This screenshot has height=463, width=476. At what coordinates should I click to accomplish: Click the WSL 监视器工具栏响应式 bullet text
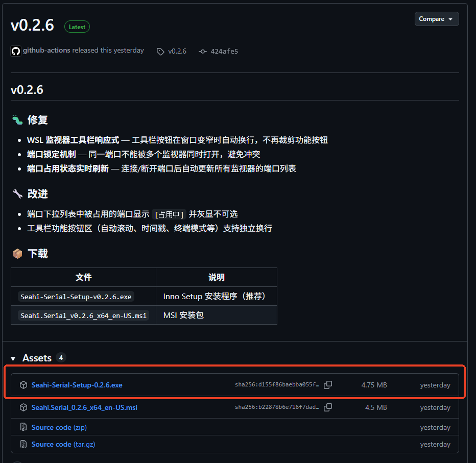[73, 140]
